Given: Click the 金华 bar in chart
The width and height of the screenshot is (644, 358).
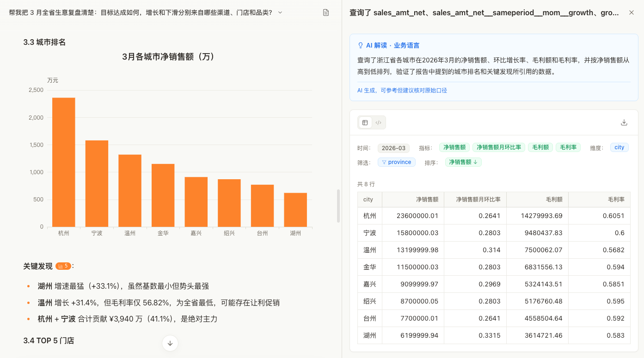Looking at the screenshot, I should point(163,195).
